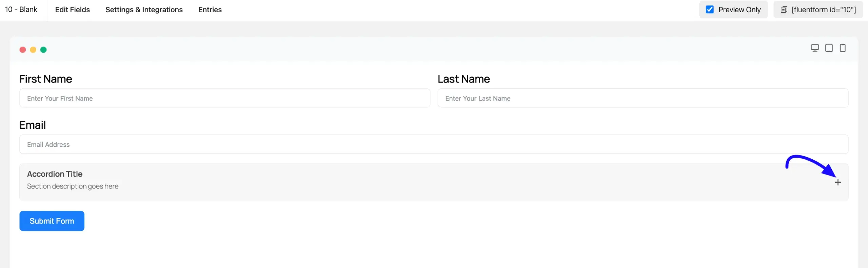
Task: Open the Edit Fields tab
Action: pyautogui.click(x=72, y=10)
